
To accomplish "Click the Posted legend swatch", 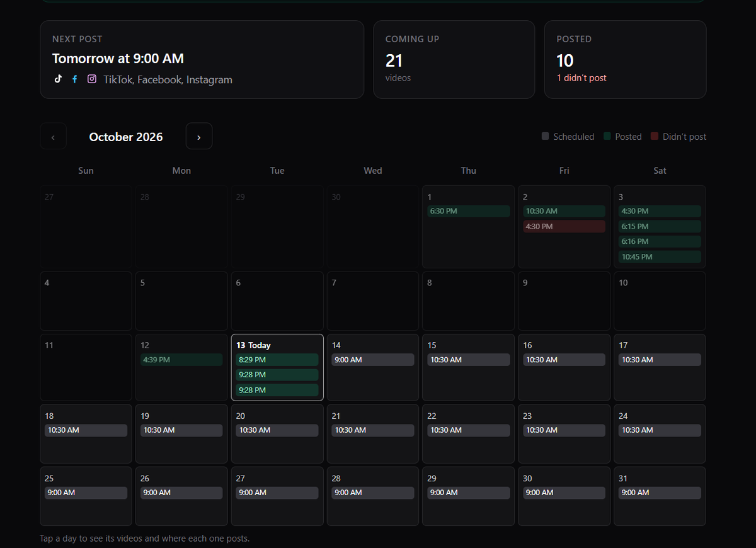I will (x=607, y=136).
